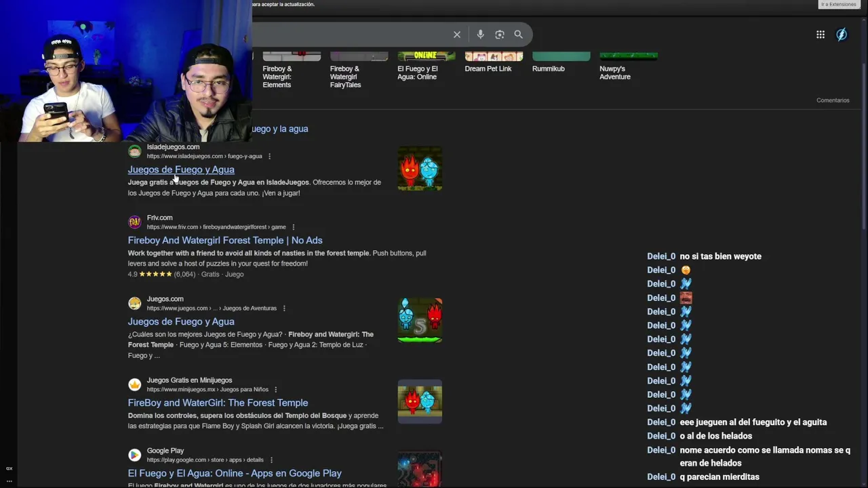Open image search with the camera lens icon
This screenshot has width=868, height=488.
coord(500,35)
